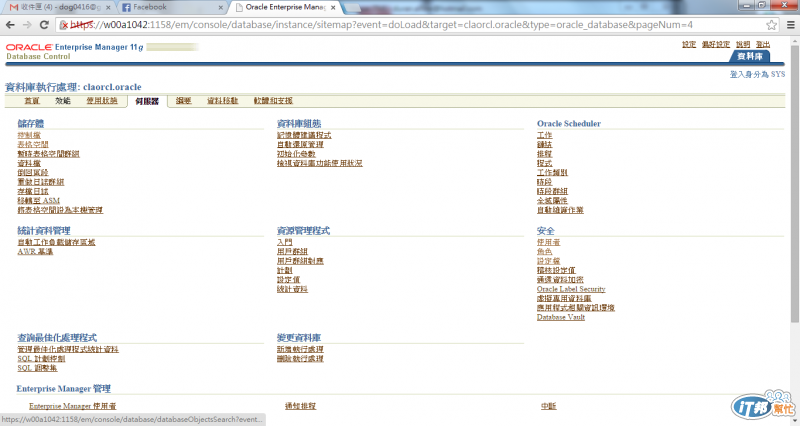
Task: Open the 工作類別 link
Action: point(552,172)
